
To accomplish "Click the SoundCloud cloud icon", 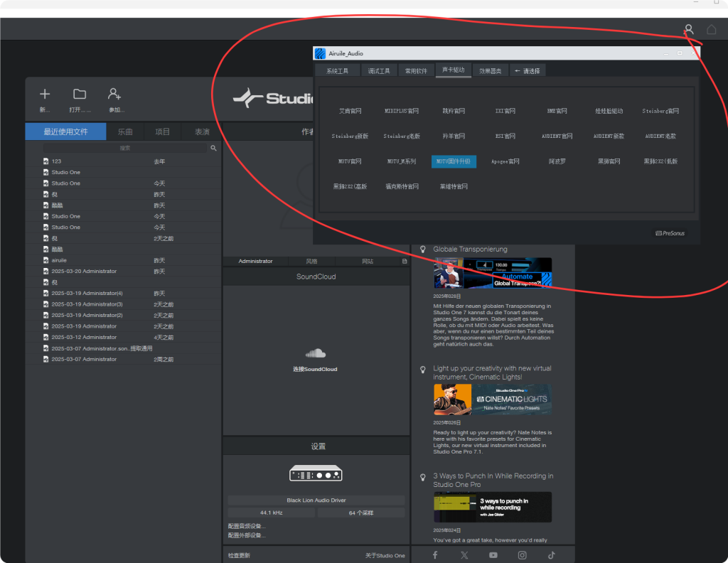I will click(x=316, y=354).
